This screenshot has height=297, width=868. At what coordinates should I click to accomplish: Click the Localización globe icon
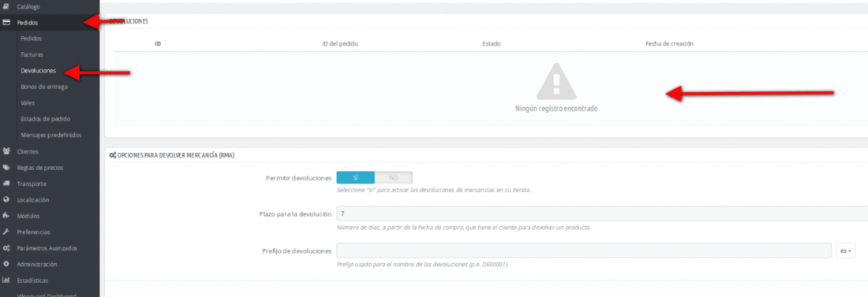coord(6,199)
